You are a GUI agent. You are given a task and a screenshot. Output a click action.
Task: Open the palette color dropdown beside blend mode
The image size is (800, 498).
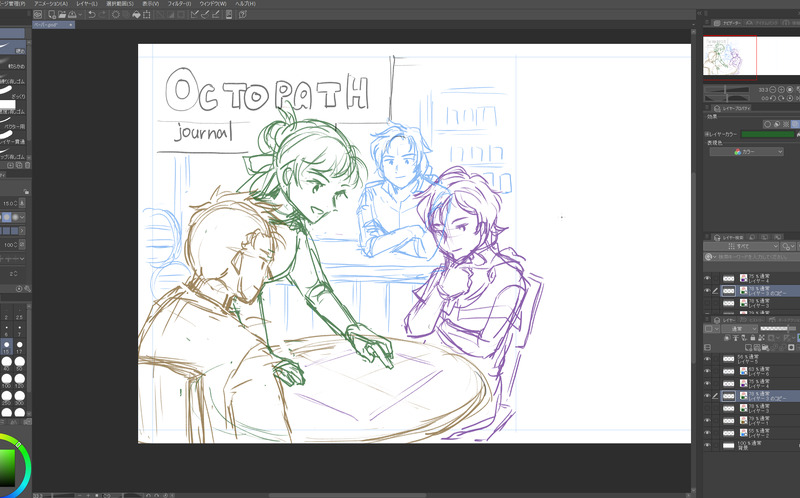point(710,329)
